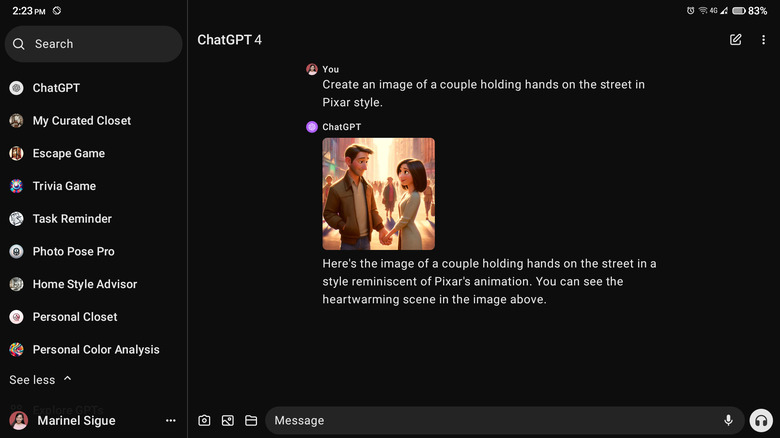The image size is (780, 438).
Task: Click the Message input field
Action: coord(504,421)
